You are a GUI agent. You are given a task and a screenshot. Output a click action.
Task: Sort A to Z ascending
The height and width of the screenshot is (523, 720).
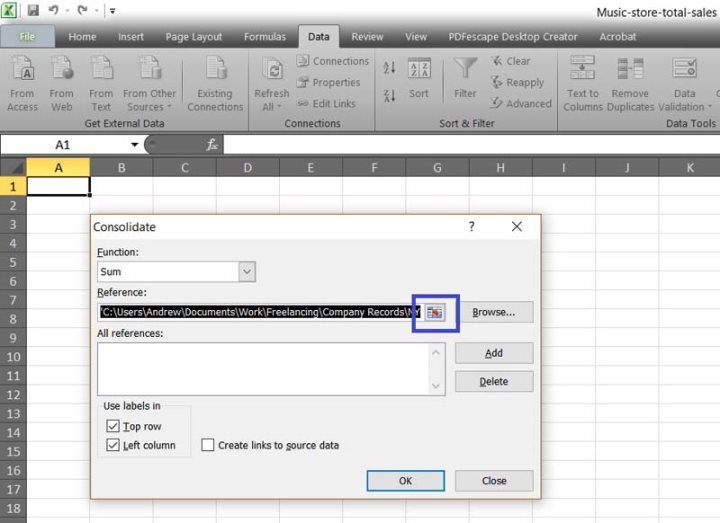pyautogui.click(x=389, y=68)
